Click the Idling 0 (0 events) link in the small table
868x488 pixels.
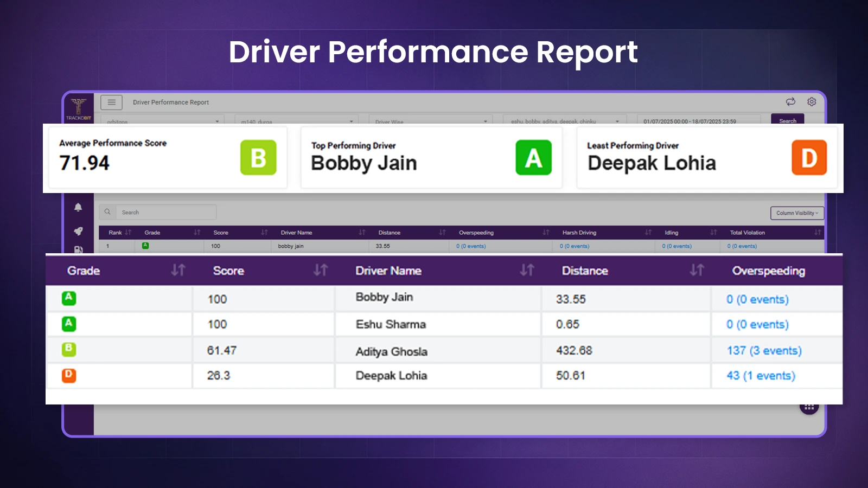(676, 246)
